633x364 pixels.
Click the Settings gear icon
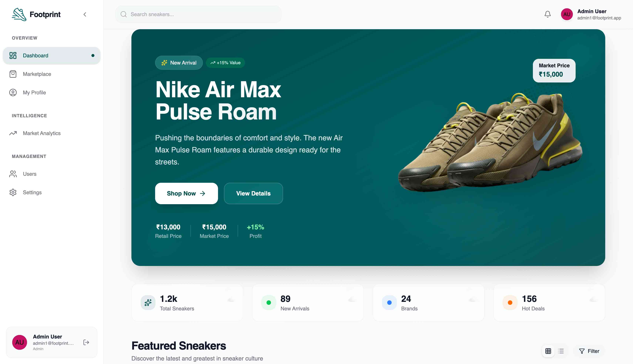[x=13, y=192]
